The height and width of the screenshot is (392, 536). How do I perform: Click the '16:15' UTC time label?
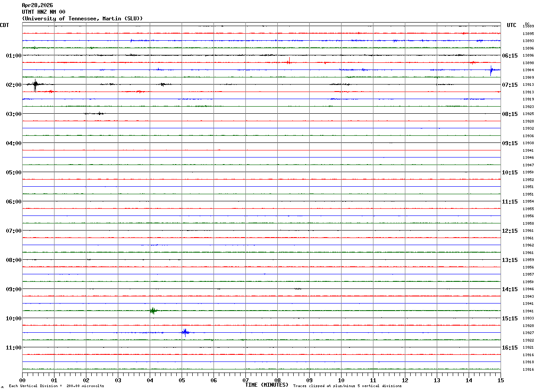tap(510, 348)
